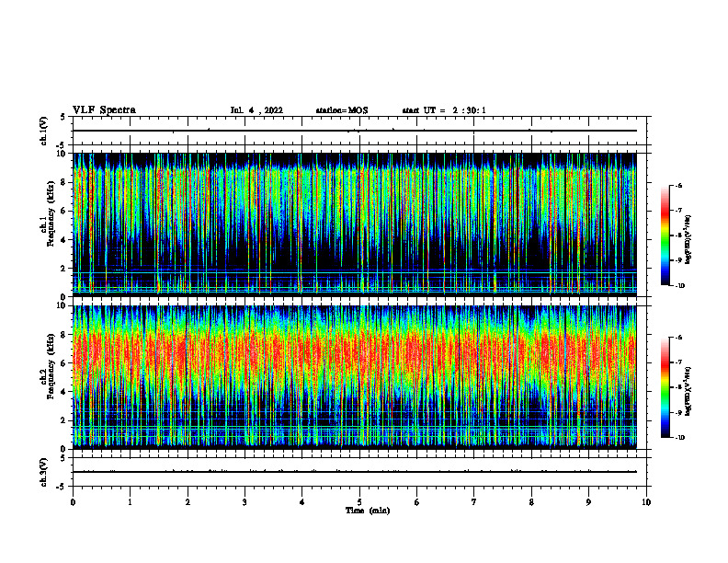Click time axis tick label "4"

[302, 502]
